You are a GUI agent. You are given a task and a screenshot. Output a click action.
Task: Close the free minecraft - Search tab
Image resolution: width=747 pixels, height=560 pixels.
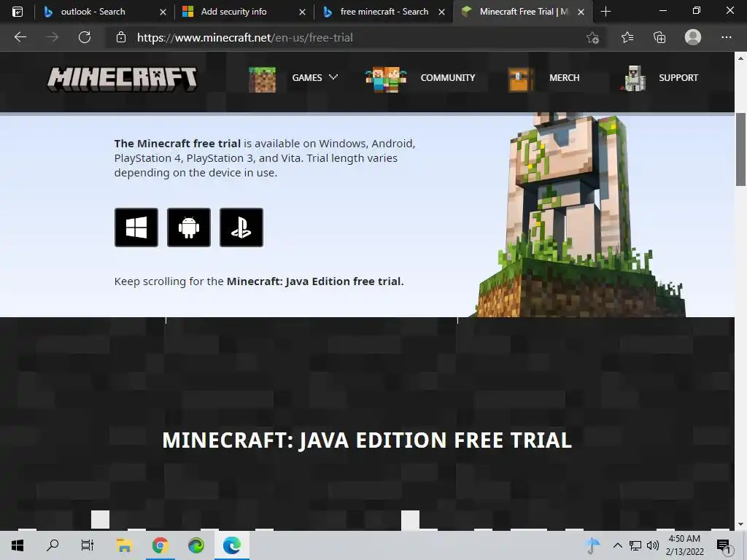point(441,12)
